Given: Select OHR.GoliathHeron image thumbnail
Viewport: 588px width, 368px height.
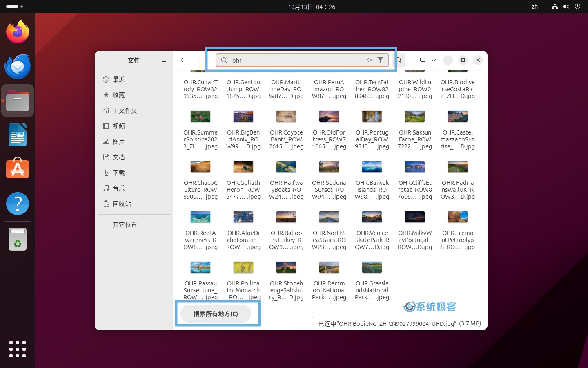Looking at the screenshot, I should 243,167.
